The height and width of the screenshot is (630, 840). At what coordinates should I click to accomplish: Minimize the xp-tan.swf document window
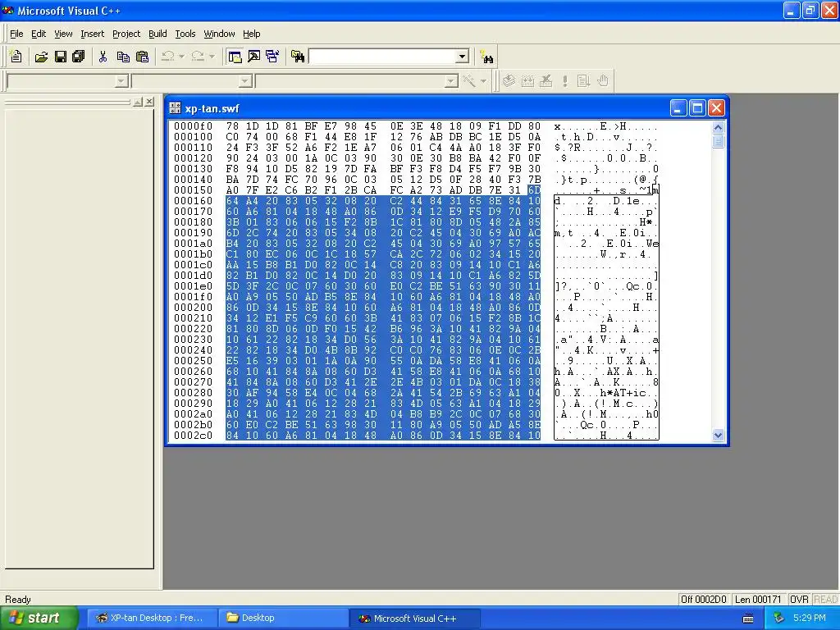pos(678,108)
